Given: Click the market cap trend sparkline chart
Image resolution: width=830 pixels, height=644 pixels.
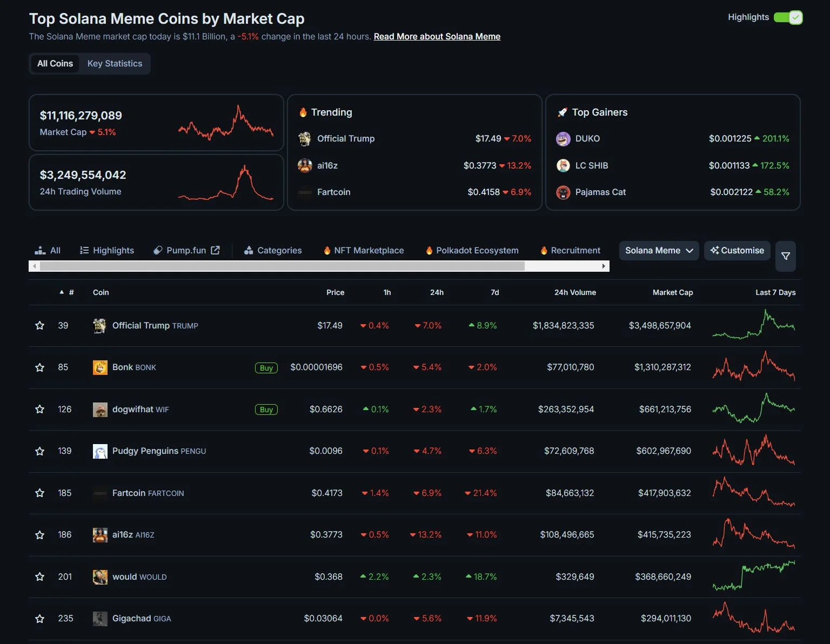Looking at the screenshot, I should pyautogui.click(x=226, y=123).
